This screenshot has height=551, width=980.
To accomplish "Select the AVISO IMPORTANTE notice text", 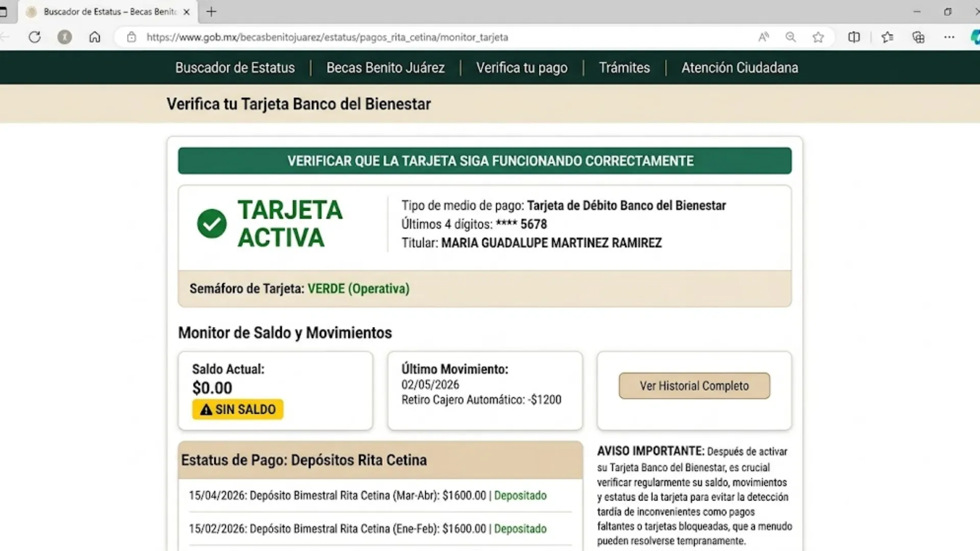I will [x=694, y=495].
